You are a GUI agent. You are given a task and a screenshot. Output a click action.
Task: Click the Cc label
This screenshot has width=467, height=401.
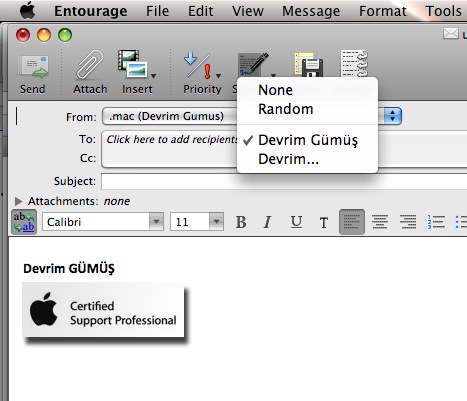pos(88,158)
